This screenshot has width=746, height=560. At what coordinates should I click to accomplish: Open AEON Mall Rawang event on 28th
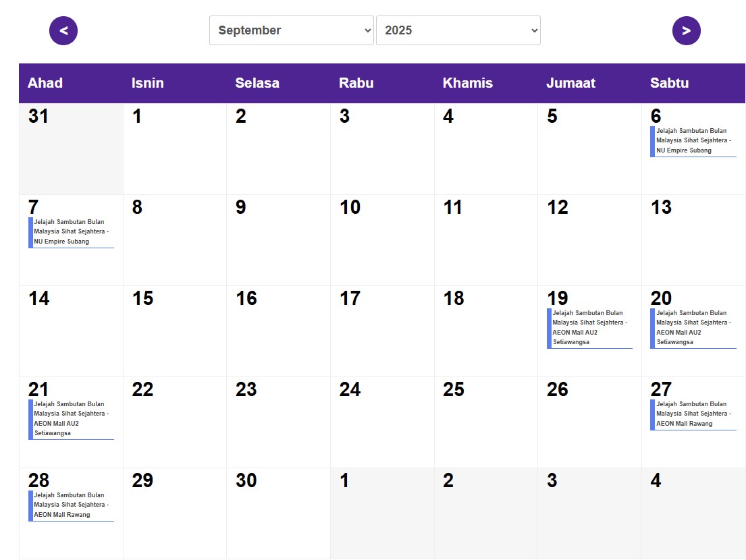pyautogui.click(x=71, y=505)
